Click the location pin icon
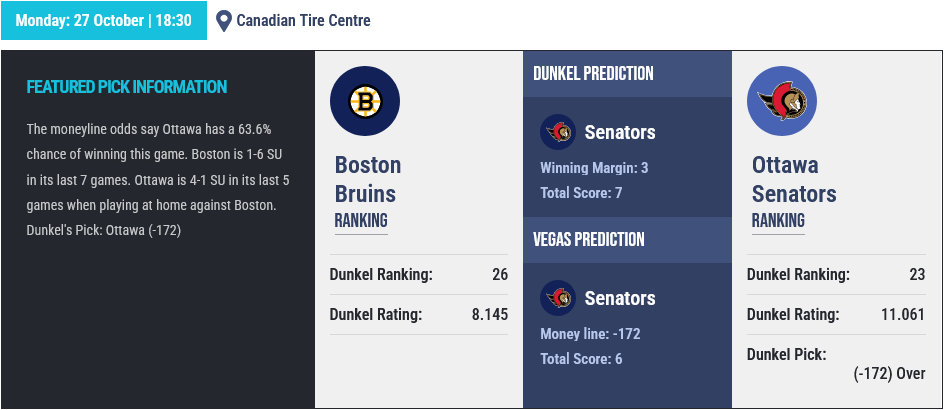945x410 pixels. click(224, 21)
